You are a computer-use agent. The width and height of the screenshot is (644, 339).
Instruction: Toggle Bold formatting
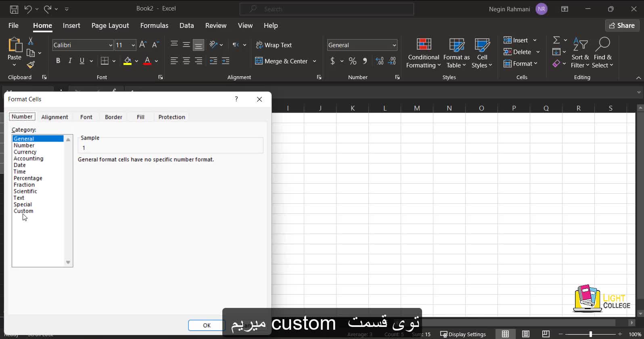coord(58,61)
